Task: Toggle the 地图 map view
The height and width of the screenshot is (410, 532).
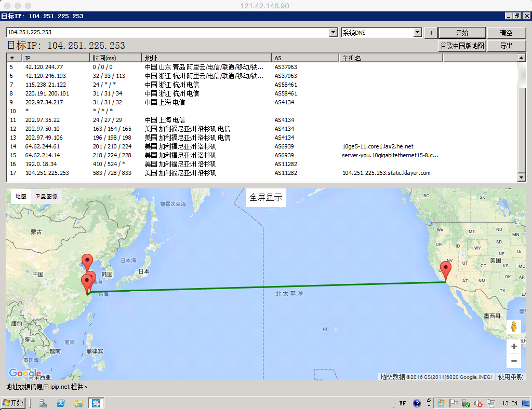Action: 20,196
